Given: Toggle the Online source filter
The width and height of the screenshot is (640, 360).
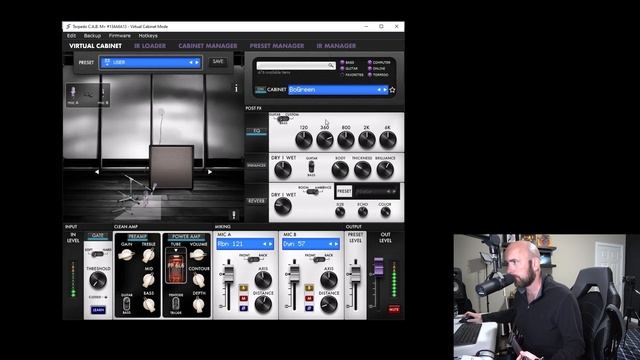Looking at the screenshot, I should click(x=369, y=69).
